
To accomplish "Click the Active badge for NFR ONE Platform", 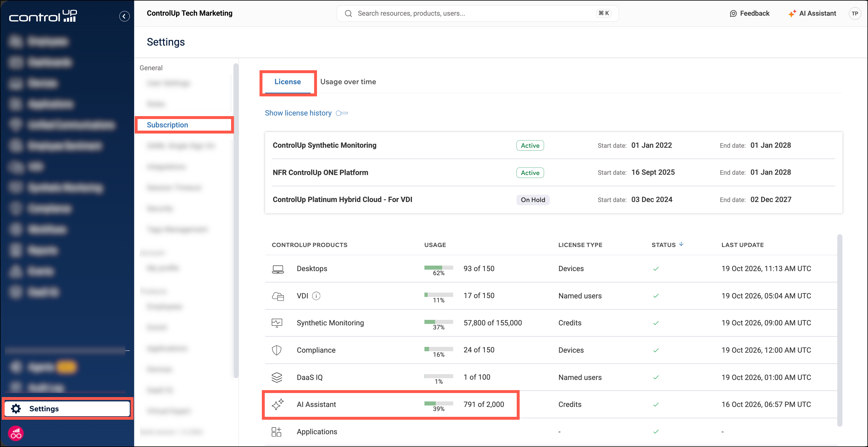I will pos(530,173).
